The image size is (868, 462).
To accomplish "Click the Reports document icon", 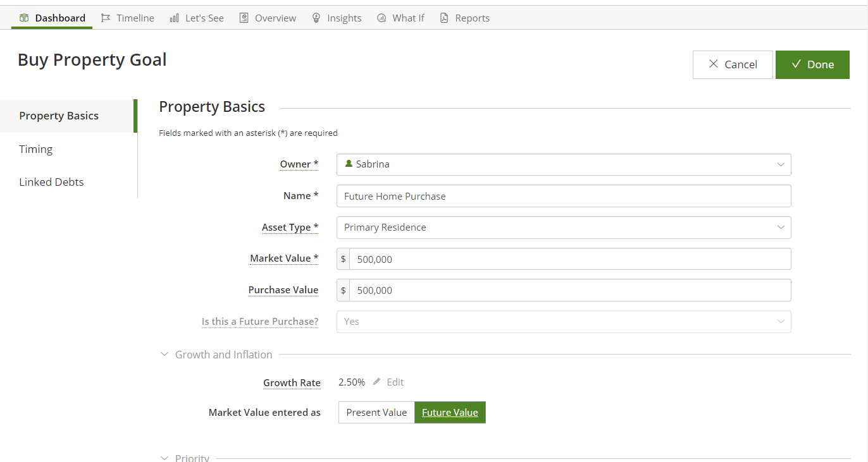I will (444, 18).
